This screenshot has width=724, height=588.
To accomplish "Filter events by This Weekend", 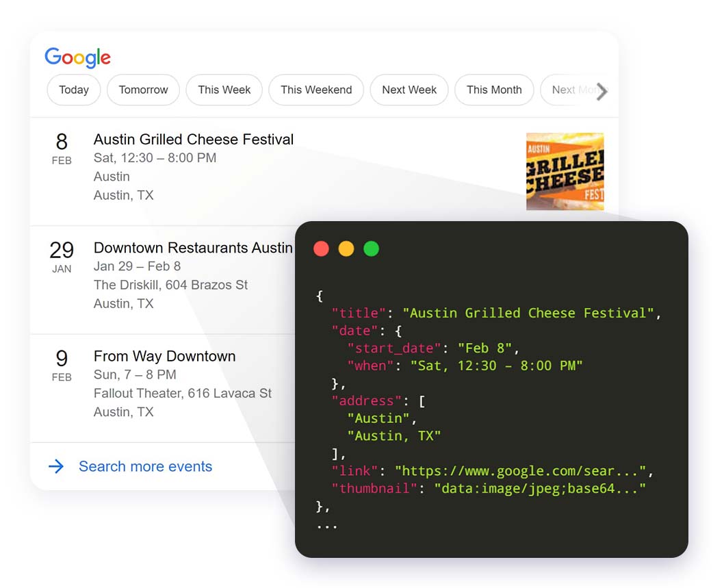I will [x=315, y=90].
